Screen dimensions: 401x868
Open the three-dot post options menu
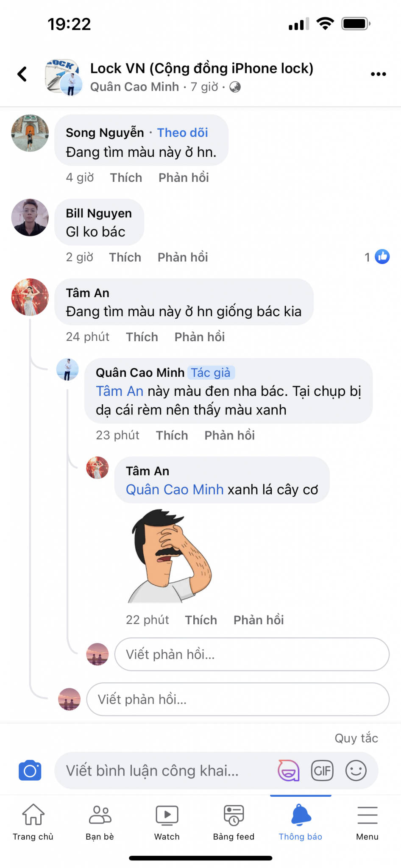pyautogui.click(x=378, y=74)
